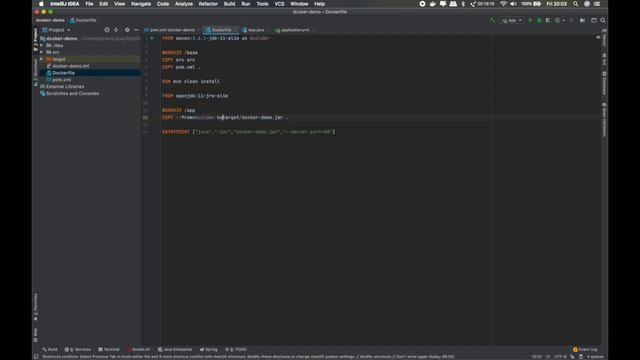Viewport: 640px width, 360px height.
Task: Open the App run configuration dropdown
Action: [x=511, y=20]
